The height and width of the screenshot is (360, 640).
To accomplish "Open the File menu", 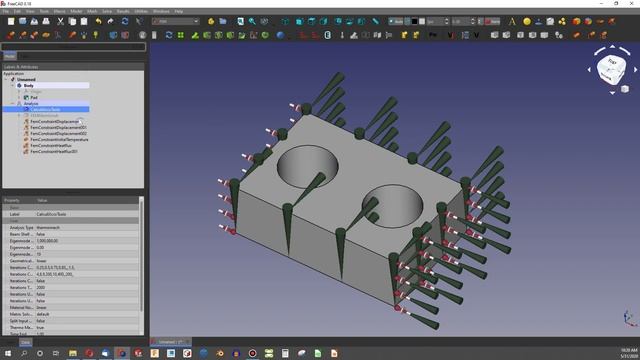I will [x=5, y=11].
